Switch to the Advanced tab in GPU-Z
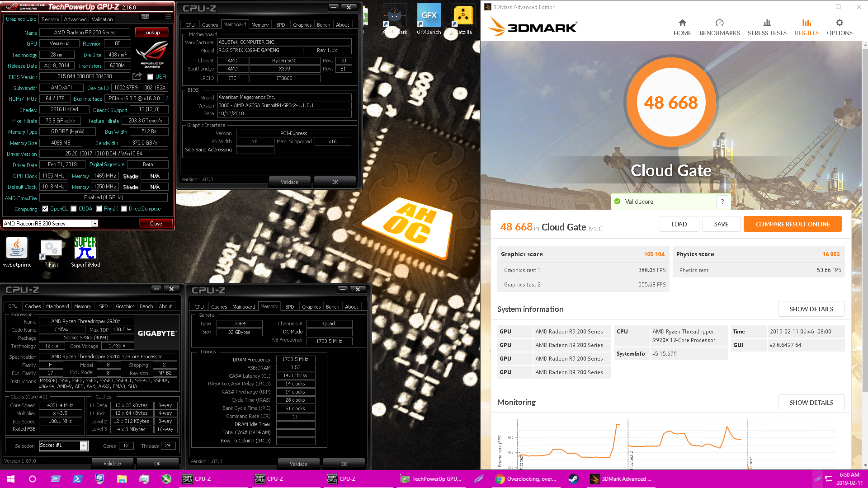The image size is (868, 488). coord(75,19)
